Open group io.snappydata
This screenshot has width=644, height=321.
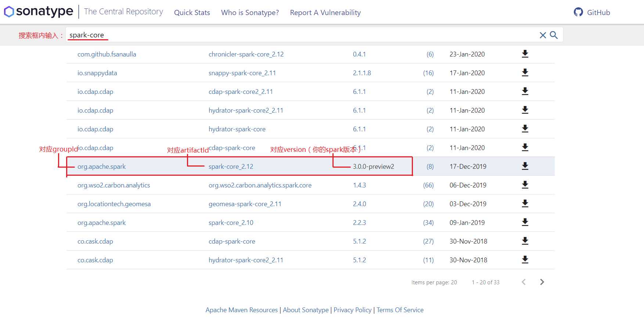[97, 73]
